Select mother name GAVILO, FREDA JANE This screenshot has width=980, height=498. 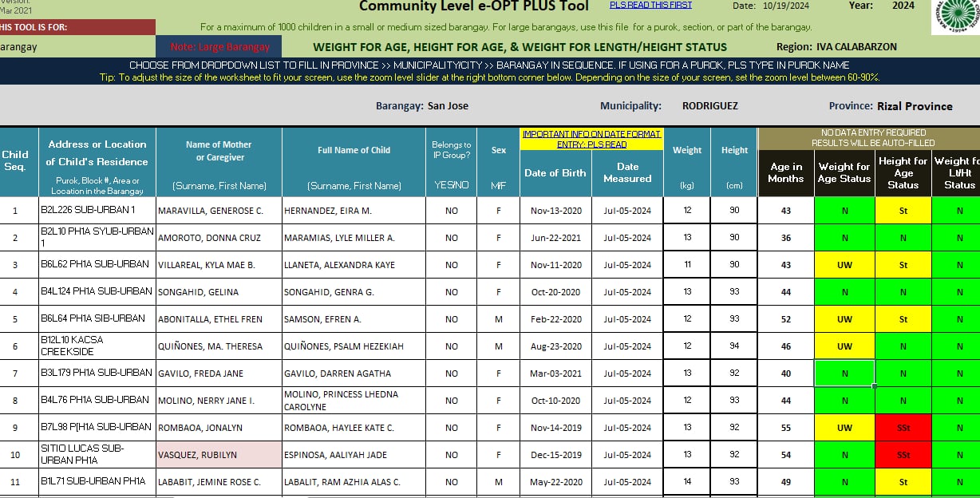[219, 373]
